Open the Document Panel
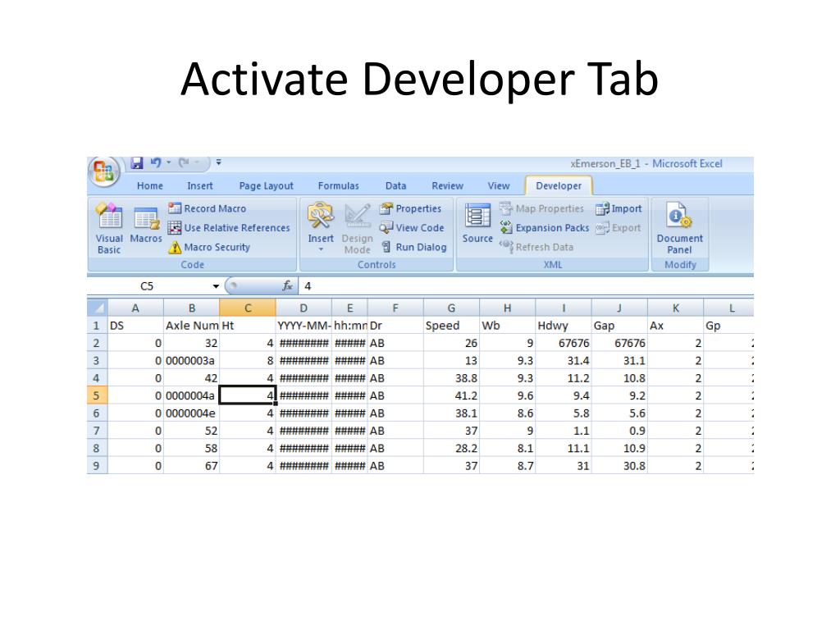 tap(679, 229)
